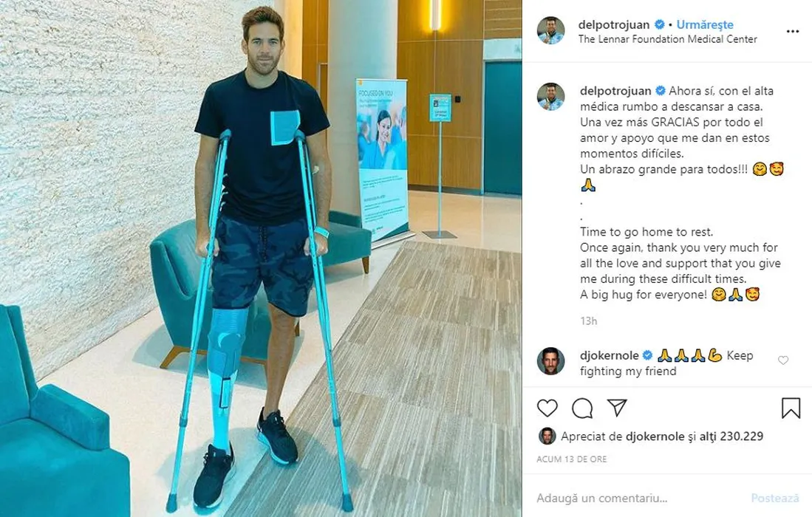Like the post with heart icon
This screenshot has height=517, width=812.
[x=547, y=408]
